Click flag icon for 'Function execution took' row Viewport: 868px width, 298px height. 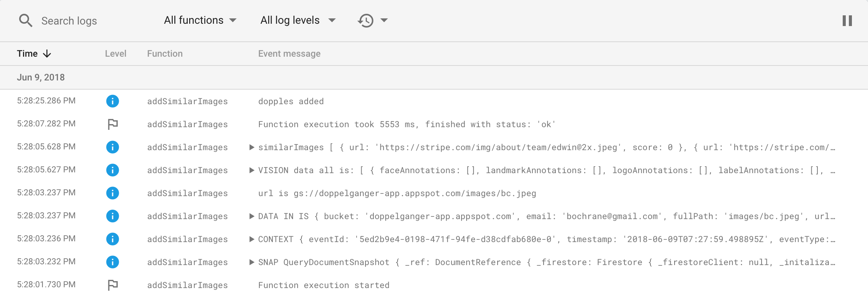(x=113, y=124)
